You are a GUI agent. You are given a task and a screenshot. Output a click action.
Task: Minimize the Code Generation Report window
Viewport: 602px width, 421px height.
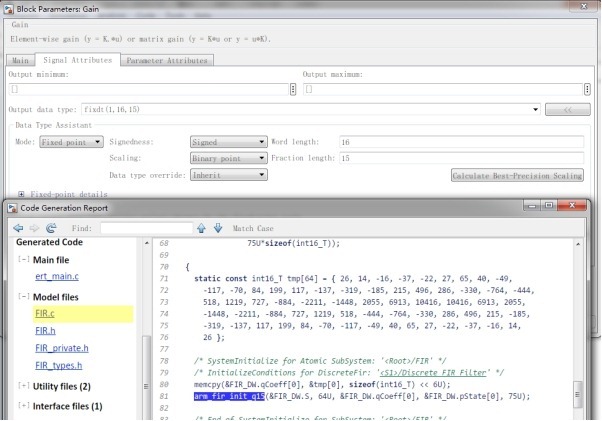point(532,205)
